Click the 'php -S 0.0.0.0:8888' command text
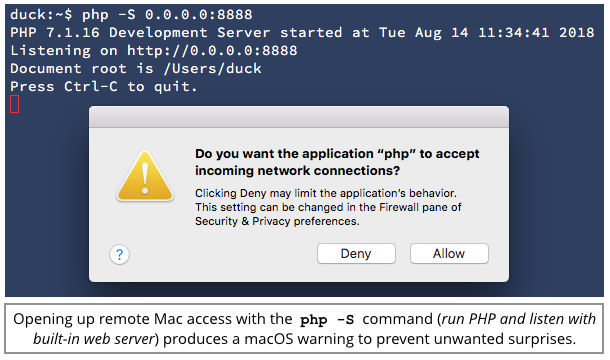Viewport: 610px width, 360px height. coord(167,15)
